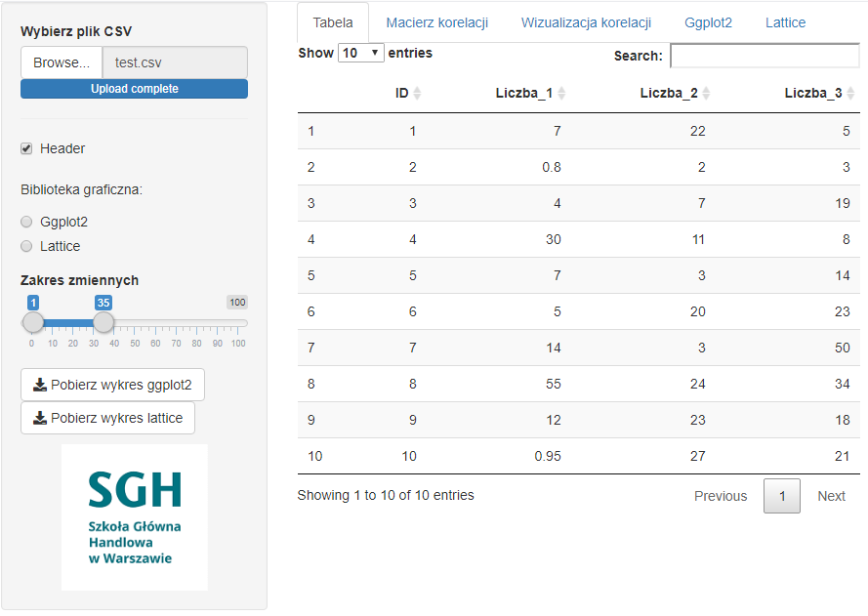
Task: Click the SGH Warsaw school logo
Action: tap(135, 517)
